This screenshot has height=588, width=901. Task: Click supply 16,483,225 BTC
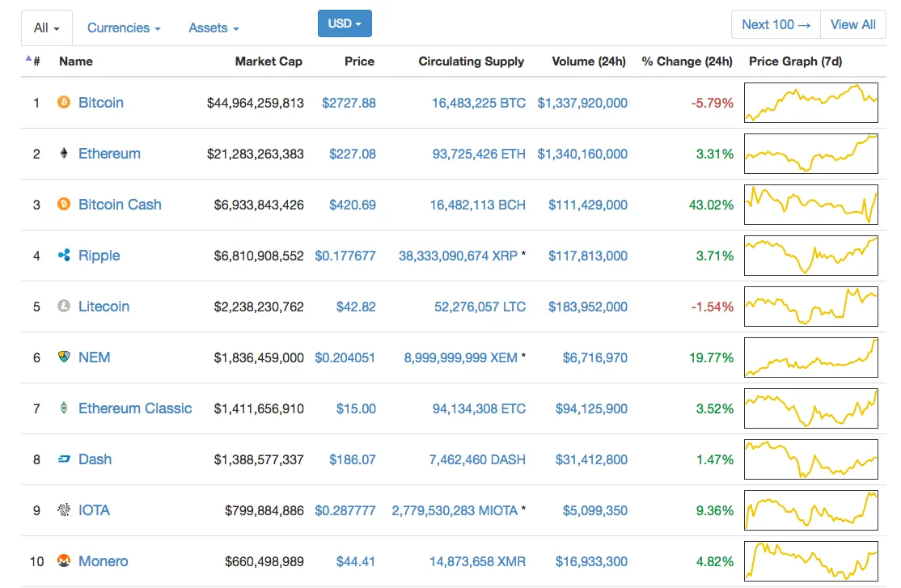click(479, 103)
